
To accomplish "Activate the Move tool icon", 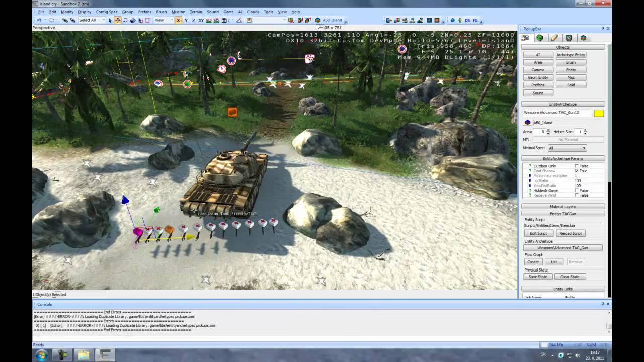I will tap(117, 20).
